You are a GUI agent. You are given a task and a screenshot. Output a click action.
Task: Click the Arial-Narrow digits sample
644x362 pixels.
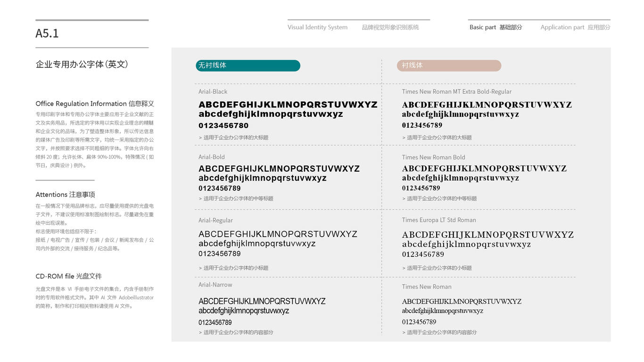tap(215, 322)
